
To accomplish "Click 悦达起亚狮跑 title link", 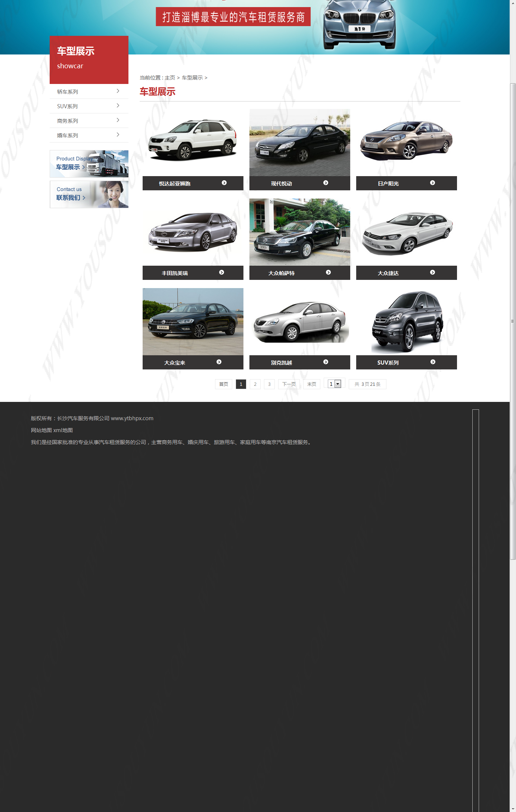I will pyautogui.click(x=175, y=184).
